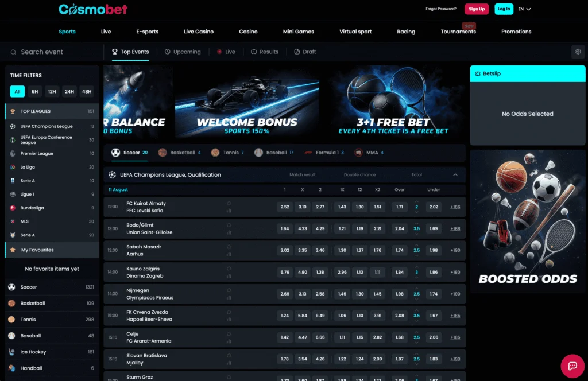This screenshot has width=588, height=381.
Task: Click the UEFA Champions League sidebar icon
Action: [x=13, y=126]
